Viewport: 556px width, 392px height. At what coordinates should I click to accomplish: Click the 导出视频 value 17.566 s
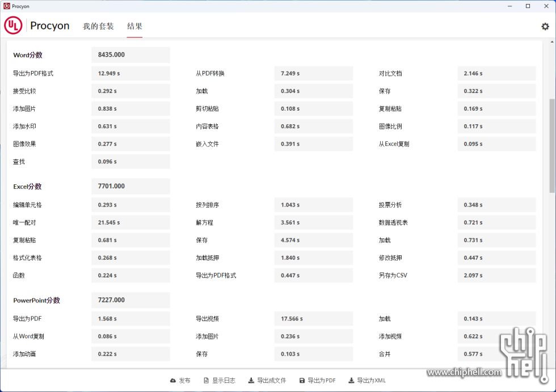(313, 319)
